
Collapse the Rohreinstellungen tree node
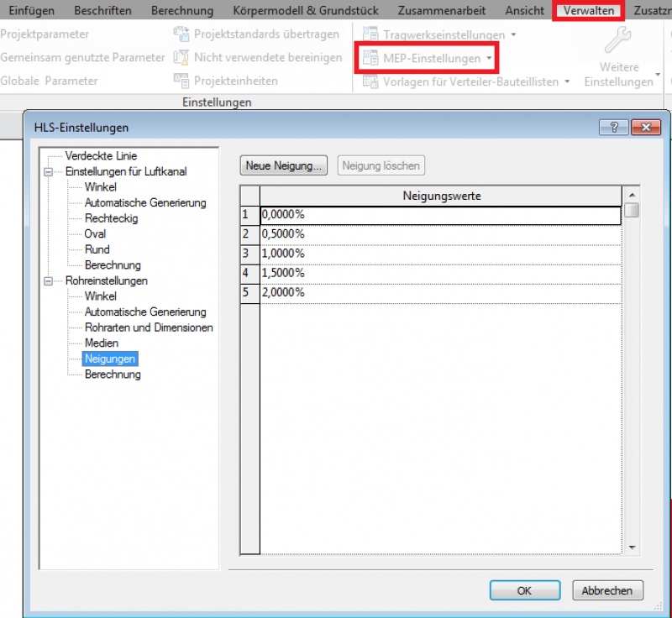click(49, 281)
